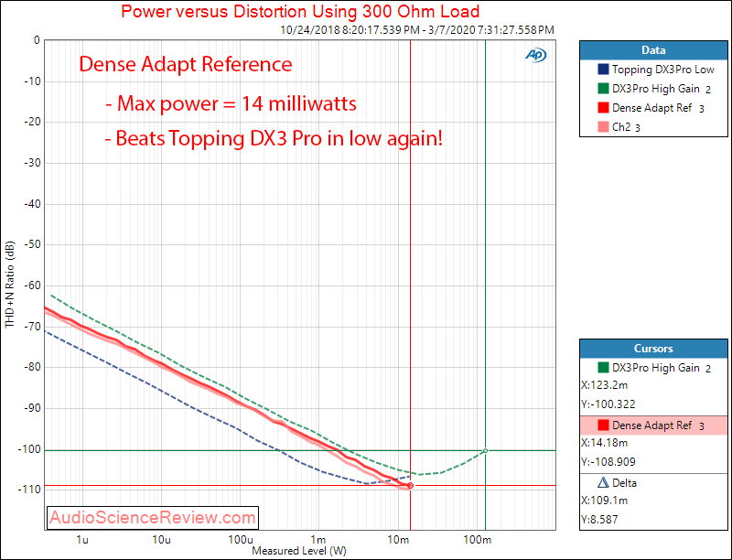Screen dimensions: 732x560
Task: Click the Measured Level (W) axis label
Action: tap(299, 551)
